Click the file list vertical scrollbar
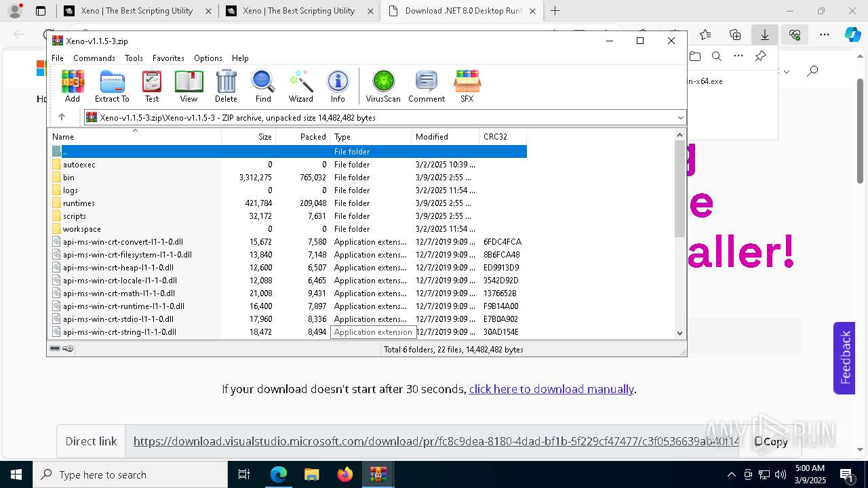The image size is (868, 488). 680,189
